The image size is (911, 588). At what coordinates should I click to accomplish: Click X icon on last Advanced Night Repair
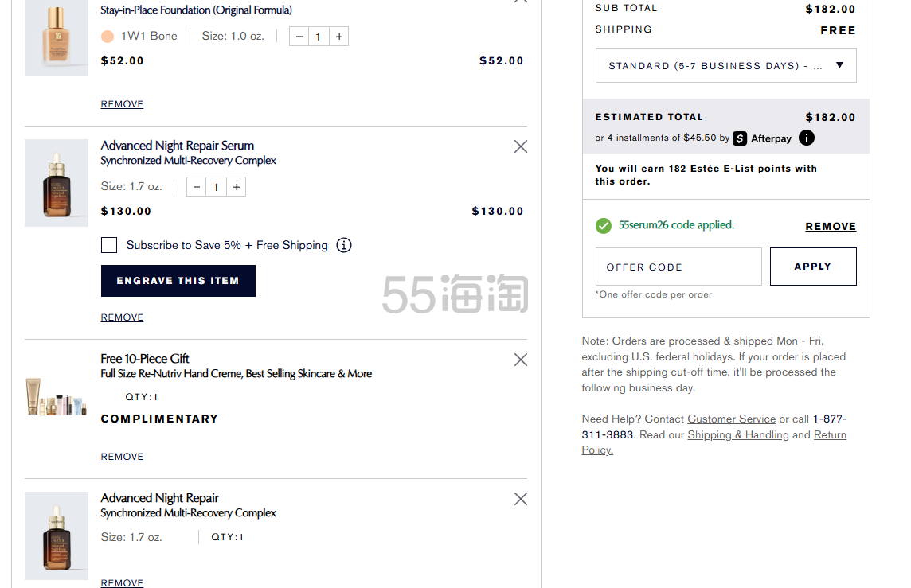(x=521, y=499)
